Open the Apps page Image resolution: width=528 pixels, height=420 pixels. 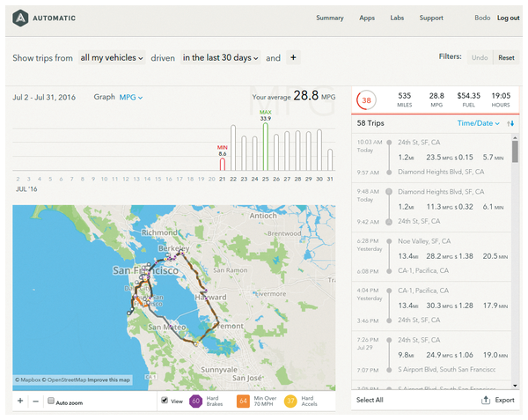(367, 18)
